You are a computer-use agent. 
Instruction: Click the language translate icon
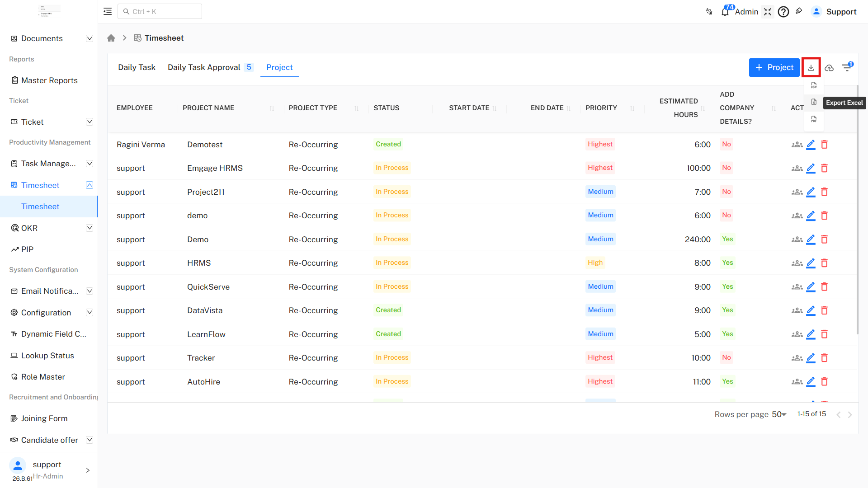click(x=709, y=12)
